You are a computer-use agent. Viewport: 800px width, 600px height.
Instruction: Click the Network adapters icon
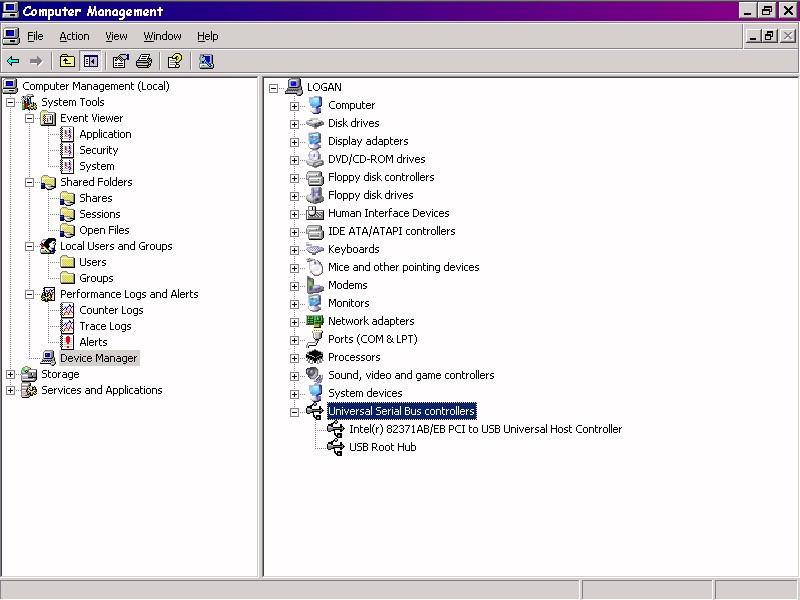tap(315, 321)
